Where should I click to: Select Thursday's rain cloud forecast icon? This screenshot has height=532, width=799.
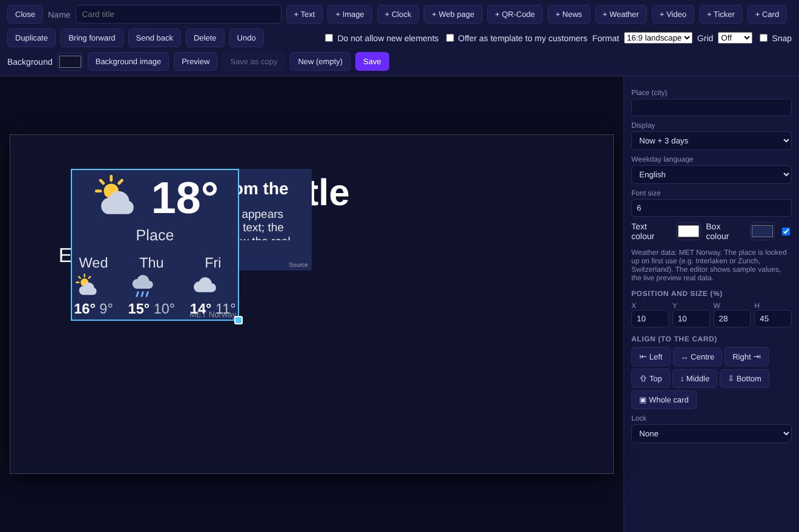click(143, 286)
